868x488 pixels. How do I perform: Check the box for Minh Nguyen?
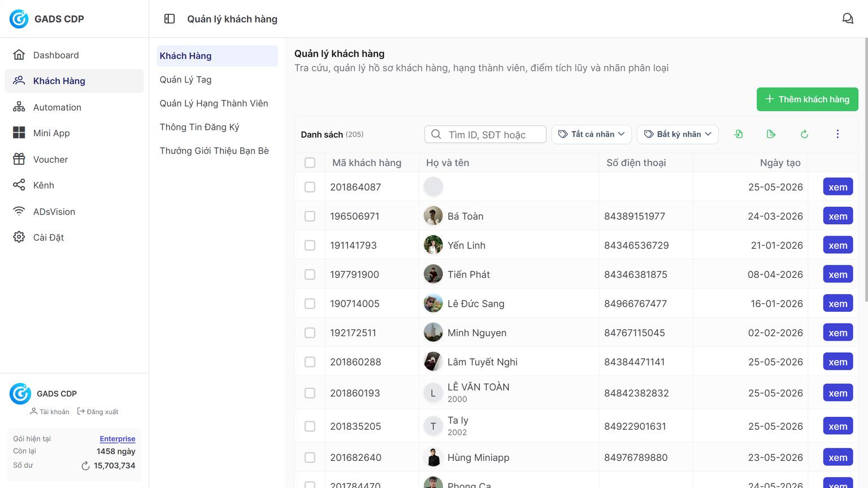310,333
